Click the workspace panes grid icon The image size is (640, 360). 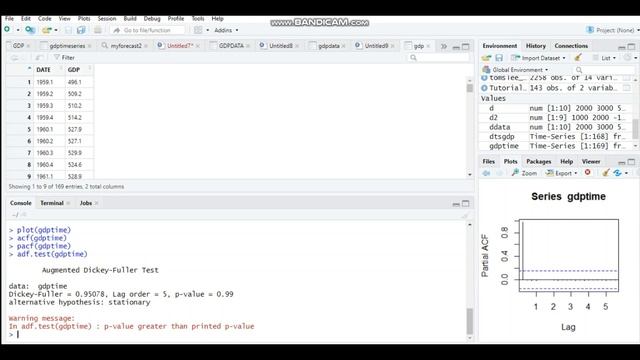198,30
